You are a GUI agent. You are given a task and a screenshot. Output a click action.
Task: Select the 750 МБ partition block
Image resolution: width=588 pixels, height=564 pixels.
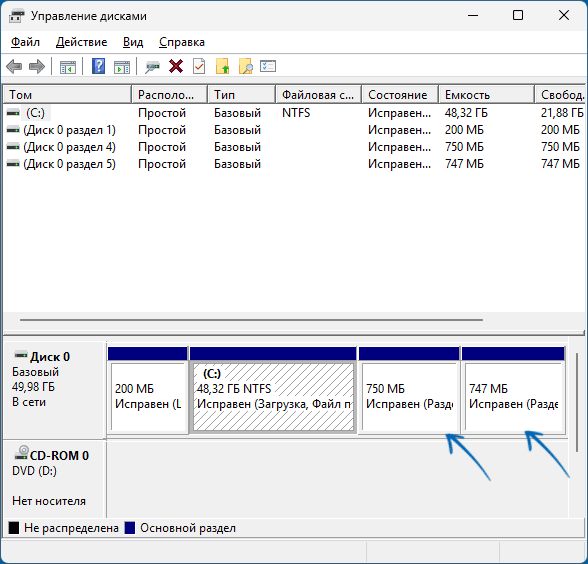409,390
